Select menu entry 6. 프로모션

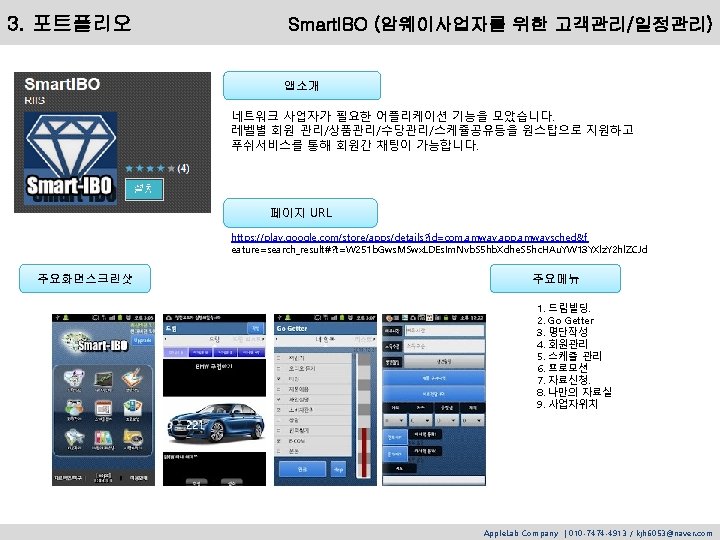click(562, 368)
